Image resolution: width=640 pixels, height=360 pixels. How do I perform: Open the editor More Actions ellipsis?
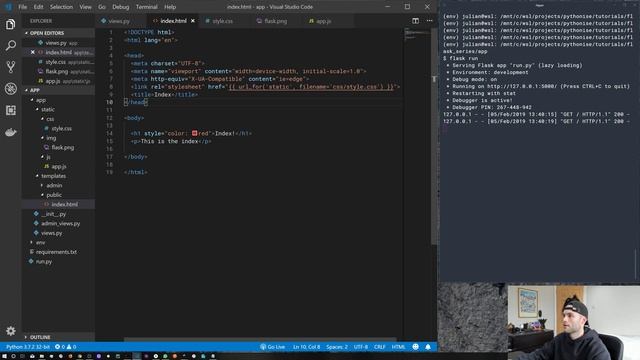coord(429,21)
